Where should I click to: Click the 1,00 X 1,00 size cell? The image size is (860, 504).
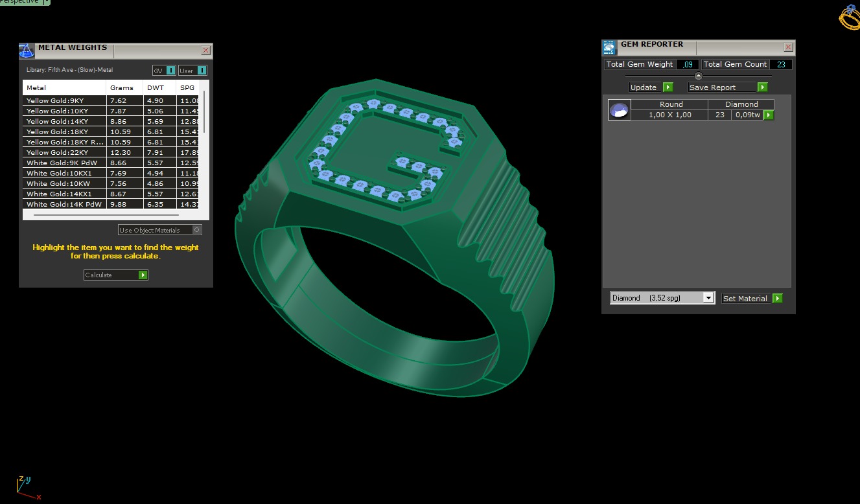pos(669,115)
